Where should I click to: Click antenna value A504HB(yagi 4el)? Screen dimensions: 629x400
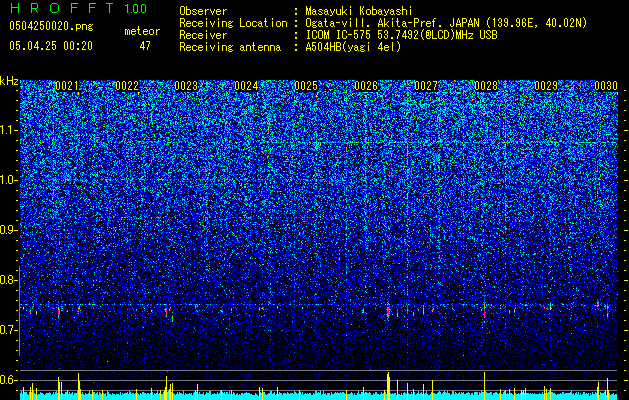point(353,47)
